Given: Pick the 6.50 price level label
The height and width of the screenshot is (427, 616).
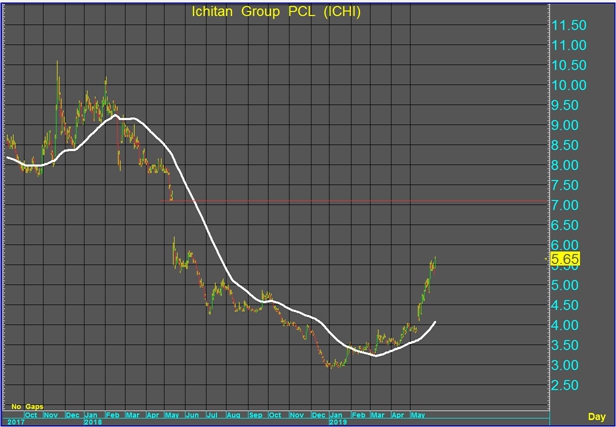Looking at the screenshot, I should coord(565,225).
